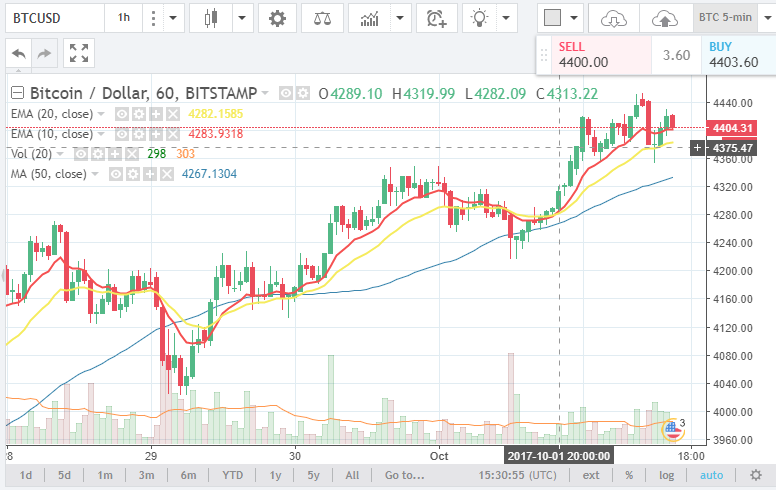Open the candlestick chart style button
This screenshot has height=490, width=776.
coord(211,18)
